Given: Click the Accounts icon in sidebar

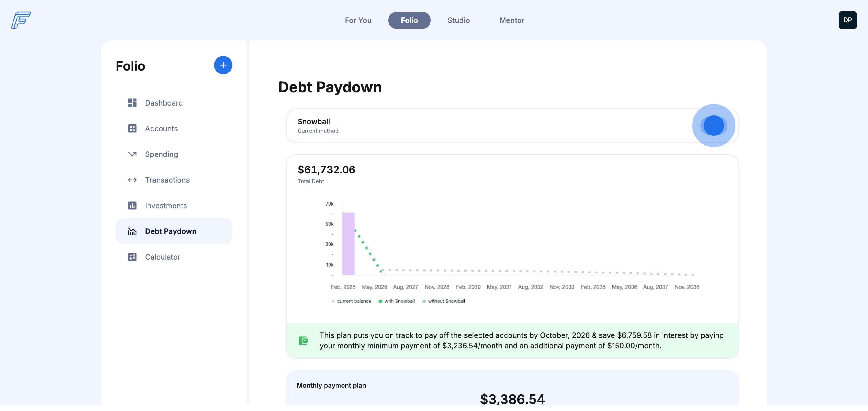Looking at the screenshot, I should [132, 128].
